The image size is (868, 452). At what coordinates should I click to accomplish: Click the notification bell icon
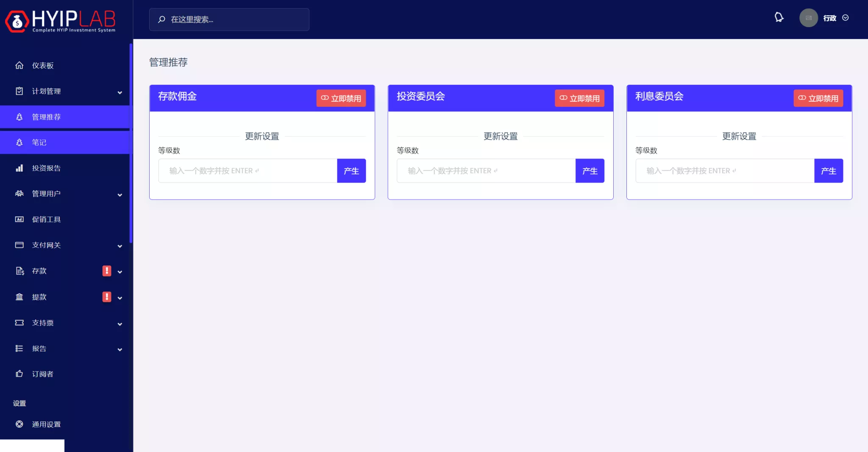click(x=779, y=17)
